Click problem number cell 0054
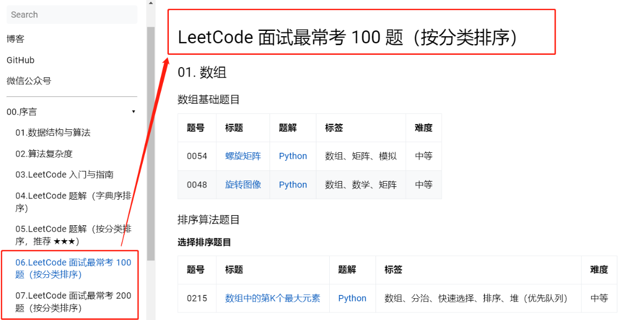The height and width of the screenshot is (320, 644). click(197, 156)
